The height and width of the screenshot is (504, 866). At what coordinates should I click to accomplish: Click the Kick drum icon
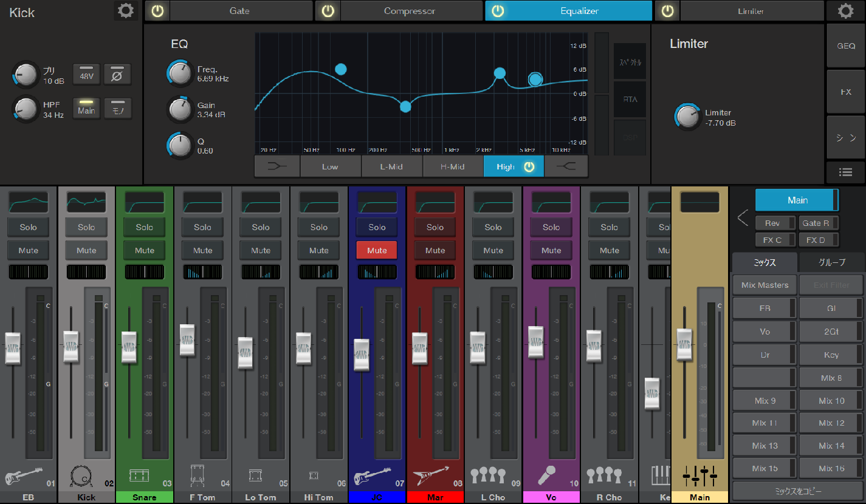(x=81, y=476)
